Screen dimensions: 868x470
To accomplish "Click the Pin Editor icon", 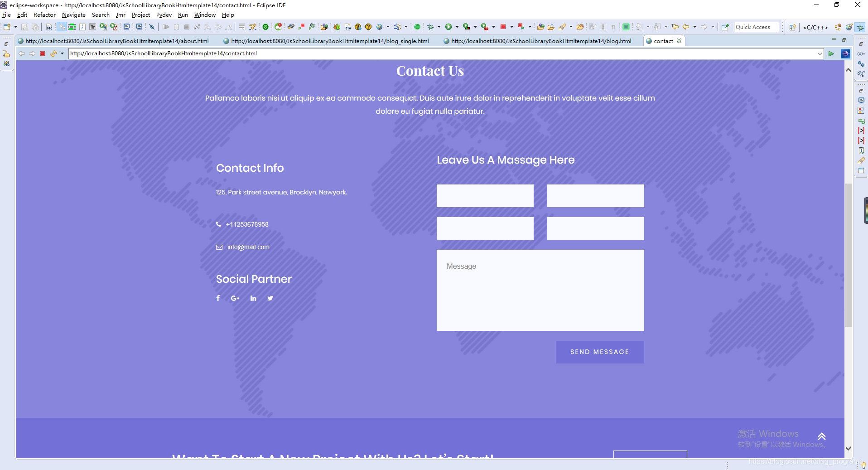I will [x=725, y=27].
